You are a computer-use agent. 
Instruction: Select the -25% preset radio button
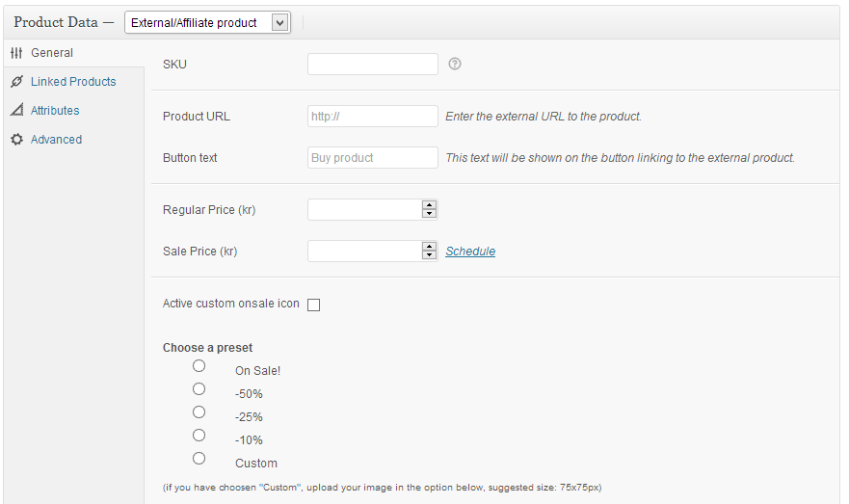[199, 412]
